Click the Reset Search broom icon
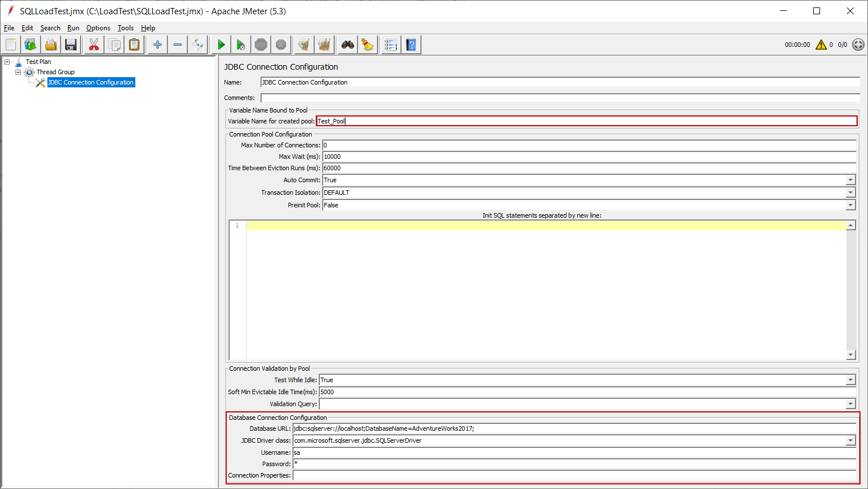Image resolution: width=868 pixels, height=489 pixels. coord(368,45)
